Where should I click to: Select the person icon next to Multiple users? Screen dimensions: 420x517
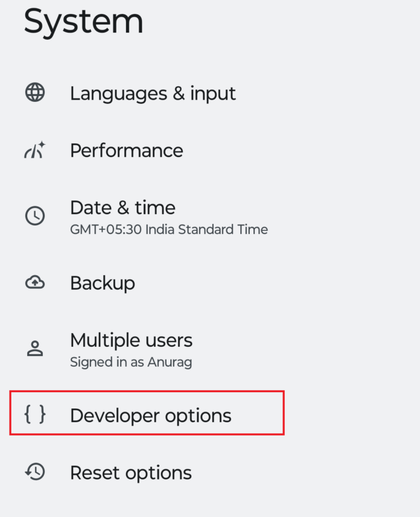pyautogui.click(x=35, y=348)
